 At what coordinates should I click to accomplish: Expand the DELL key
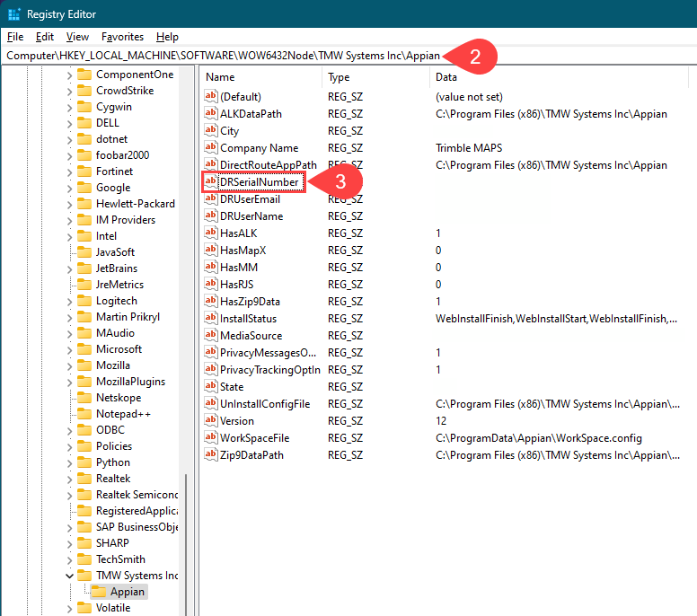[69, 124]
